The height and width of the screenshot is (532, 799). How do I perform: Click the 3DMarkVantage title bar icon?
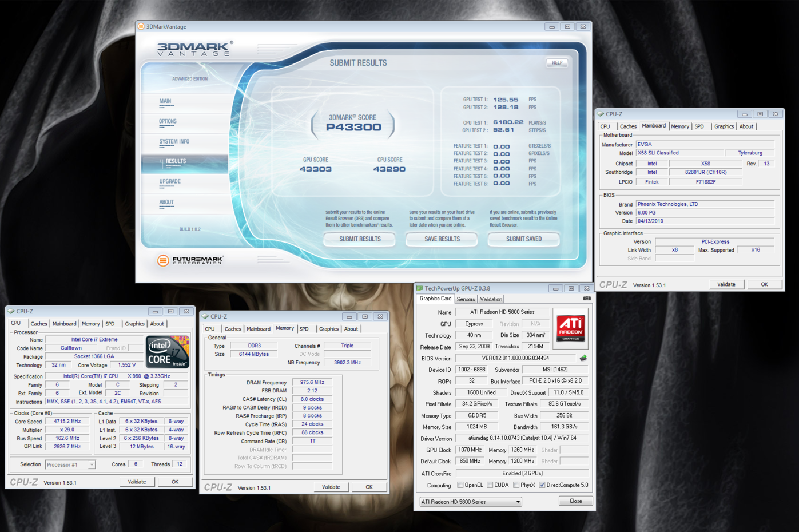click(141, 26)
